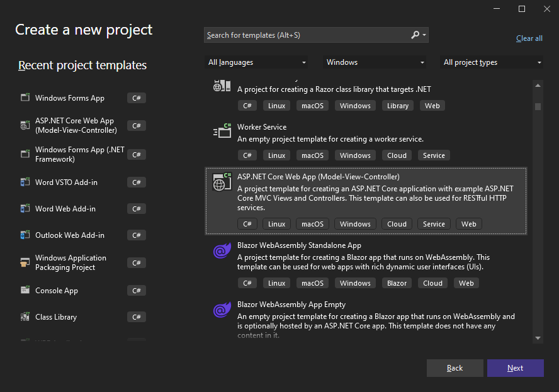Click the Outlook Web Add-in icon
The height and width of the screenshot is (392, 559).
[x=25, y=235]
